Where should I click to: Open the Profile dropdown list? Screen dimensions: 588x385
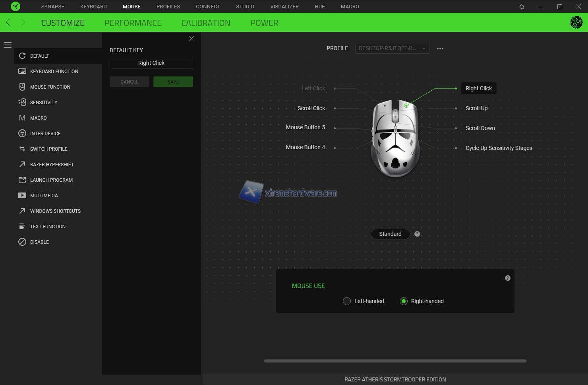click(392, 48)
